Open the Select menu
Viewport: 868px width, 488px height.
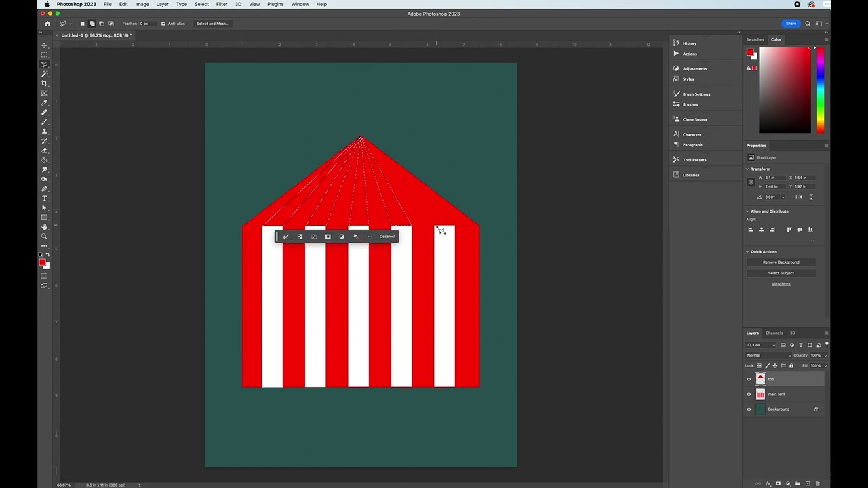(201, 4)
